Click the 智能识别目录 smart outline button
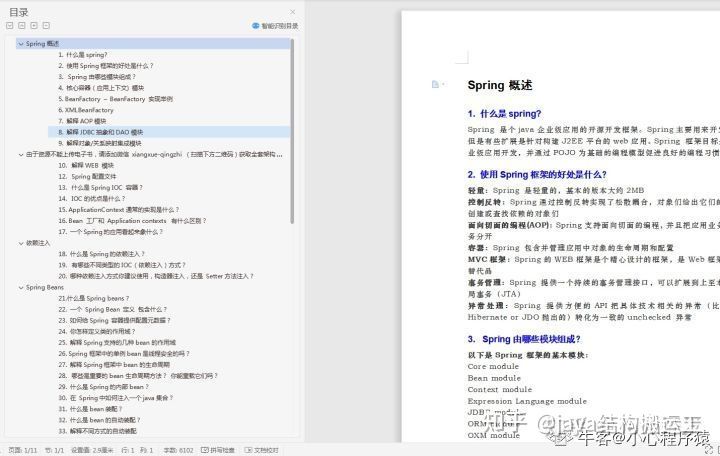Image resolution: width=720 pixels, height=456 pixels. (x=275, y=26)
